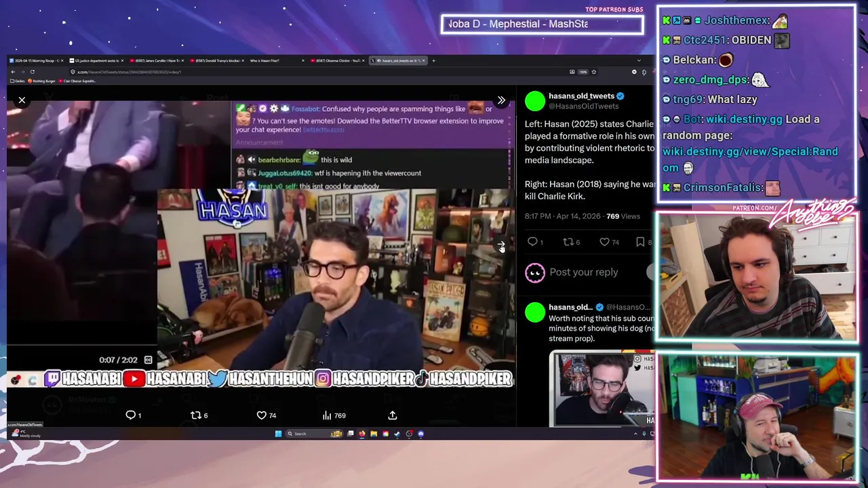
Task: Click Joshthemex username in chat
Action: pyautogui.click(x=736, y=21)
